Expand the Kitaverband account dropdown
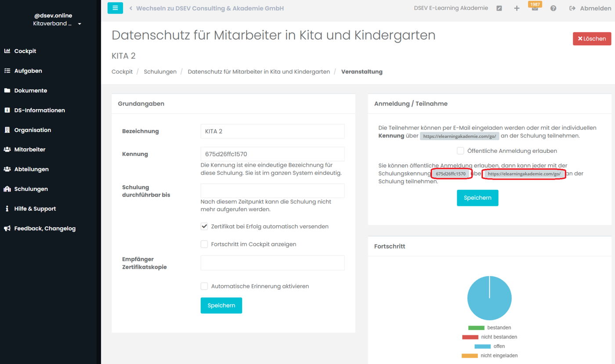This screenshot has width=615, height=364. tap(80, 24)
